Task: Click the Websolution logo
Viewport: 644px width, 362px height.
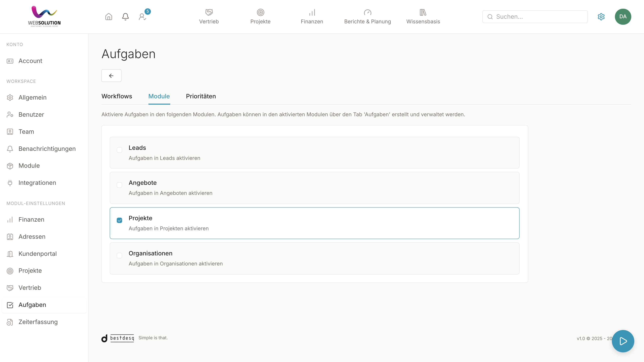Action: click(x=44, y=16)
